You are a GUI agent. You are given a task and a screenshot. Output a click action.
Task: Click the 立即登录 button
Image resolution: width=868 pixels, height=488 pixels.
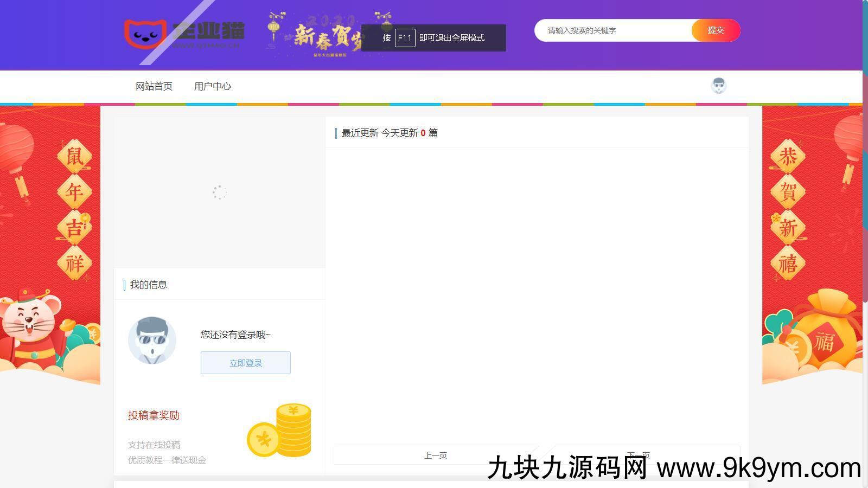click(x=245, y=363)
